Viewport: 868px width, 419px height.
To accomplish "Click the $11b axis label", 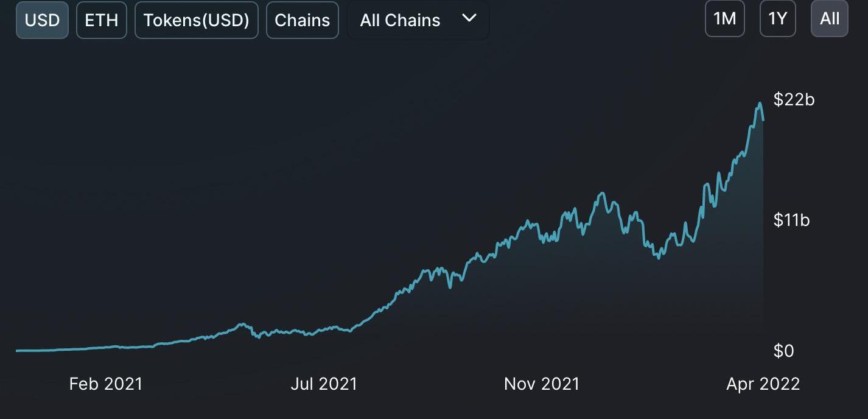I will click(x=791, y=220).
